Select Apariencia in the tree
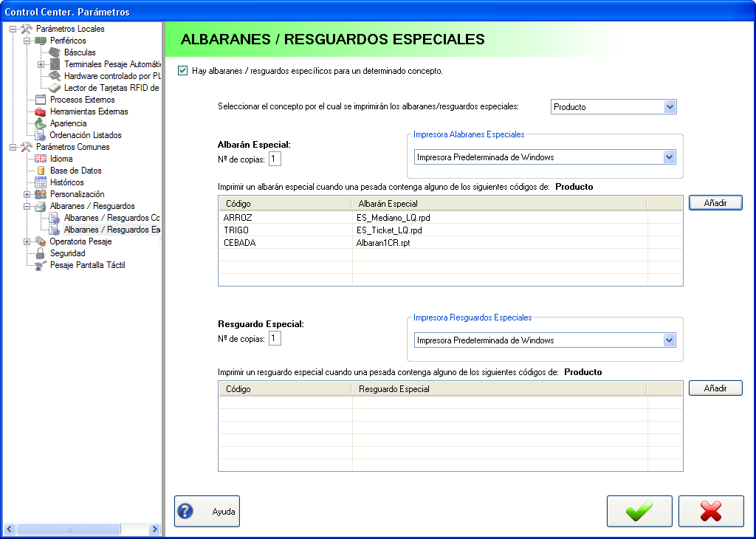Viewport: 756px width, 539px height. [x=68, y=123]
